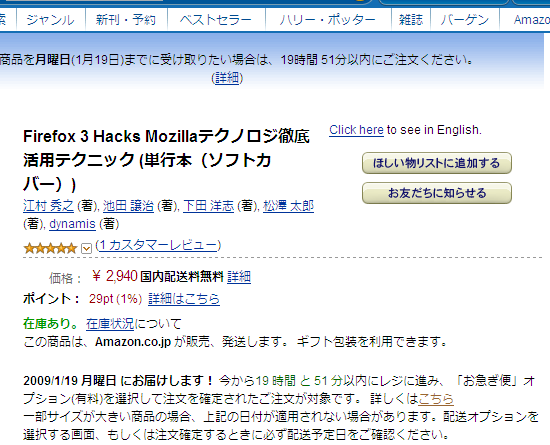Open author 江村 秀之 link
Image resolution: width=550 pixels, height=445 pixels.
[48, 205]
